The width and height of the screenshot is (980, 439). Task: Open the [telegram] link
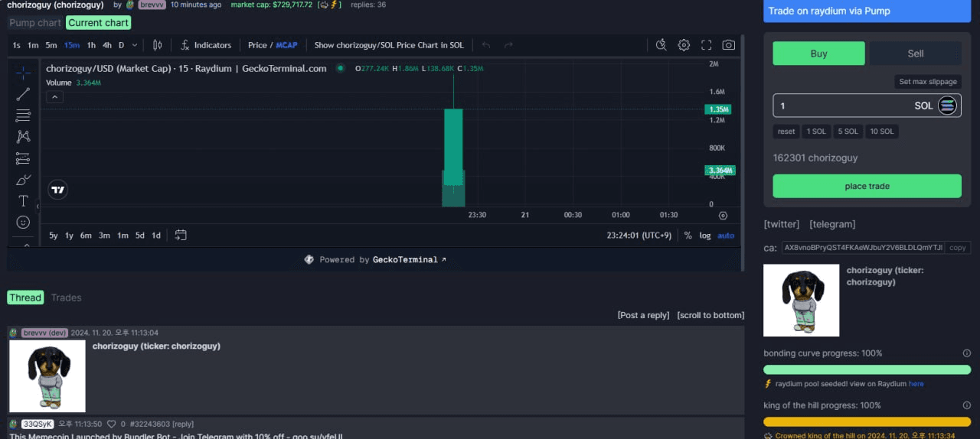(x=832, y=224)
